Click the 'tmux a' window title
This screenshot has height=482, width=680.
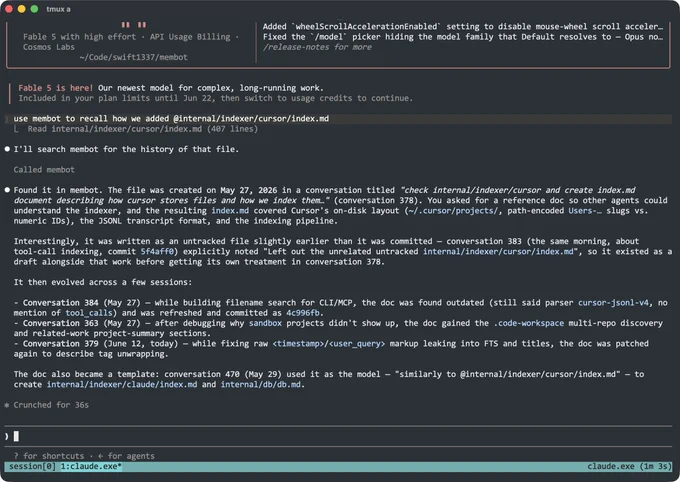pos(59,9)
